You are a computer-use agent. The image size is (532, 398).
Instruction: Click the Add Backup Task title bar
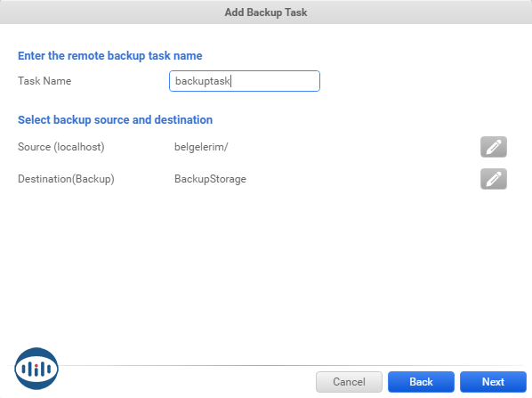(266, 12)
